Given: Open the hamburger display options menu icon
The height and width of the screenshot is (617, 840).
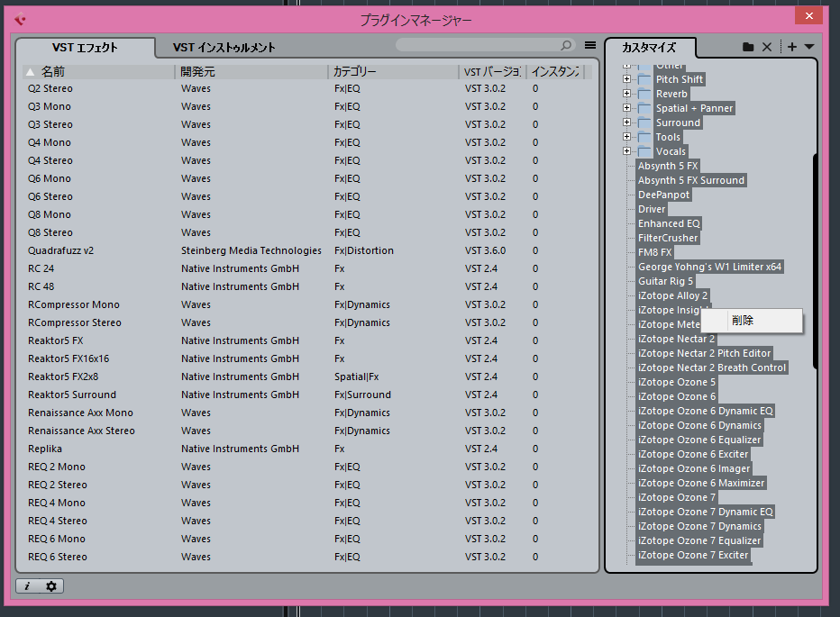Looking at the screenshot, I should click(x=590, y=45).
